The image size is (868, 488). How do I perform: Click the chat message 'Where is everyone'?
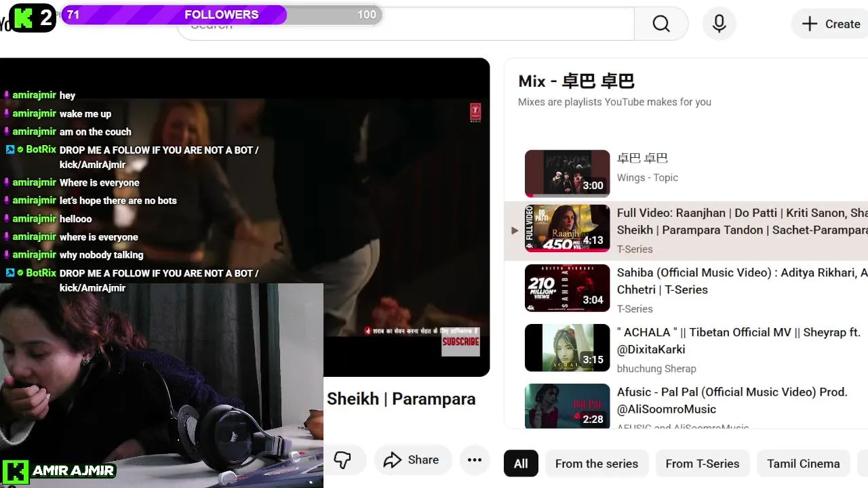coord(99,183)
